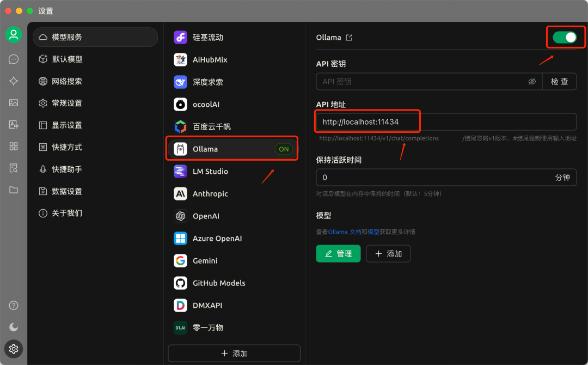Select the Ollama provider row
Screen dimensions: 588x365
tap(232, 149)
